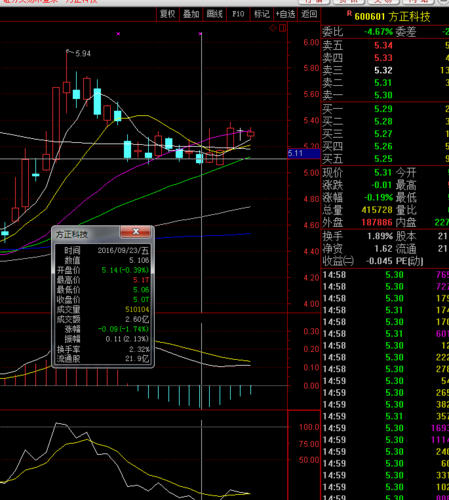449x500 pixels.
Task: Select the 买四 5.26 bid row
Action: 385,146
